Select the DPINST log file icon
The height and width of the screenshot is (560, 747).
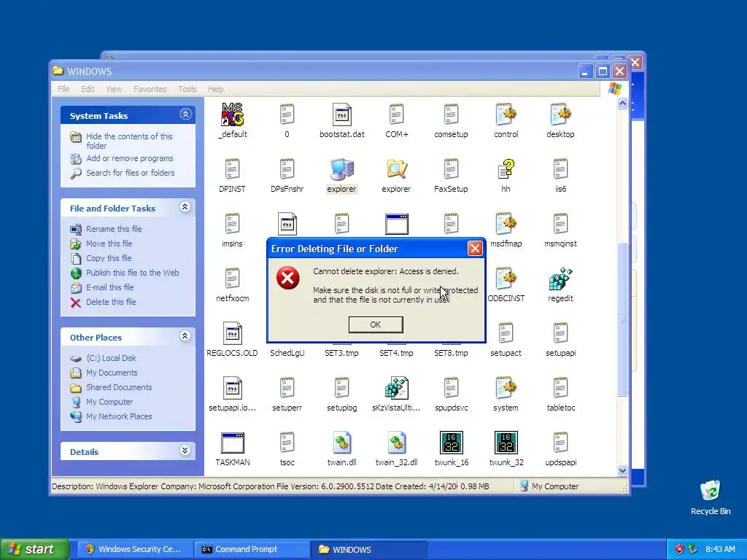pyautogui.click(x=233, y=169)
